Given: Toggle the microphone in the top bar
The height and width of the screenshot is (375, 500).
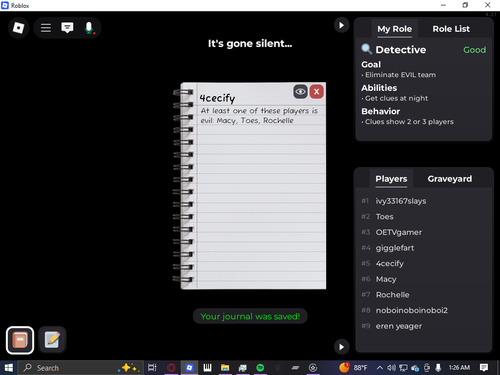Looking at the screenshot, I should (89, 28).
